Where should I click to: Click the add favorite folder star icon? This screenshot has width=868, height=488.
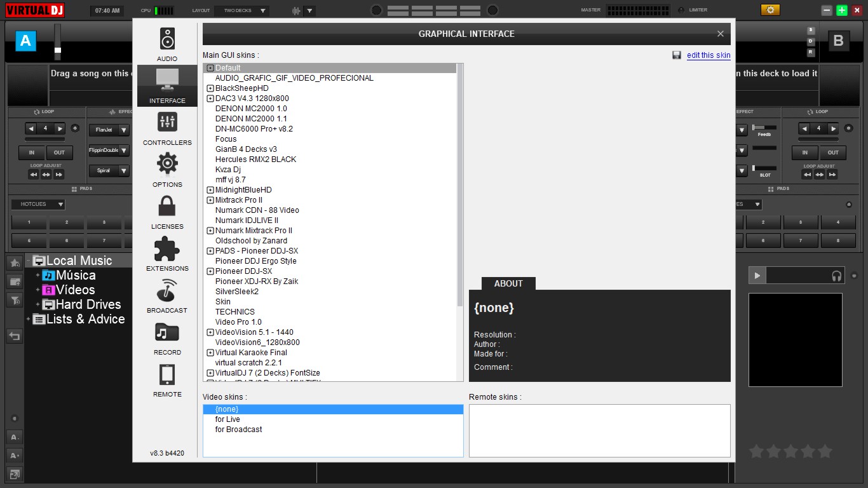click(15, 262)
